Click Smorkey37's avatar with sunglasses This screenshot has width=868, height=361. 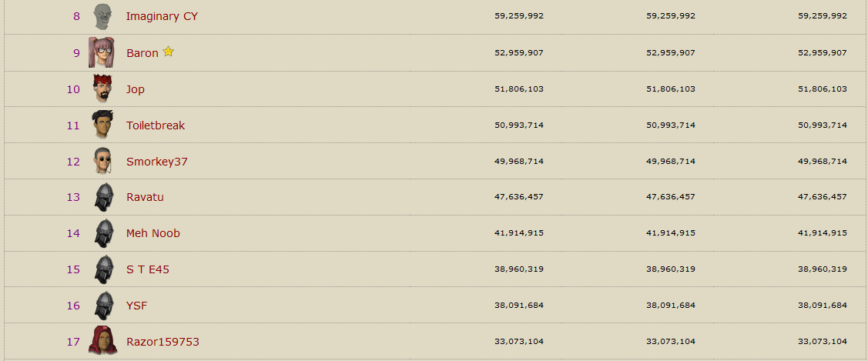[x=102, y=161]
